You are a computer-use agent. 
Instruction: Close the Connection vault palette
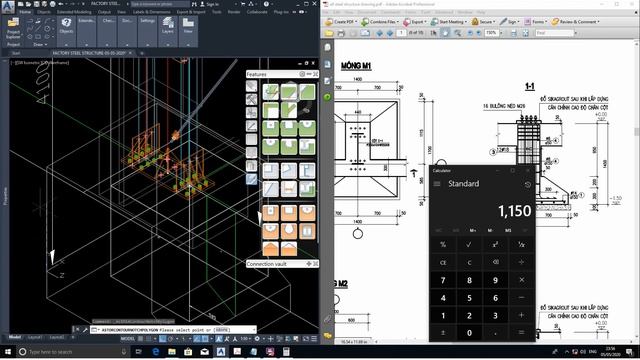pyautogui.click(x=316, y=264)
